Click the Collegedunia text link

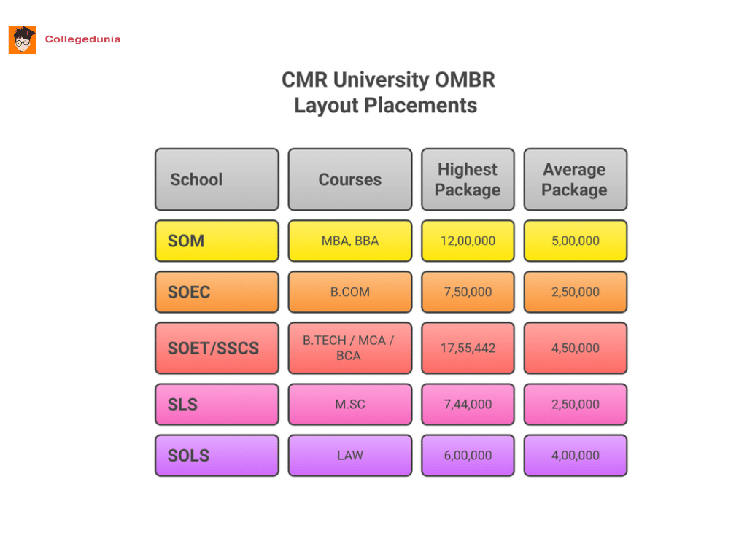pos(82,40)
